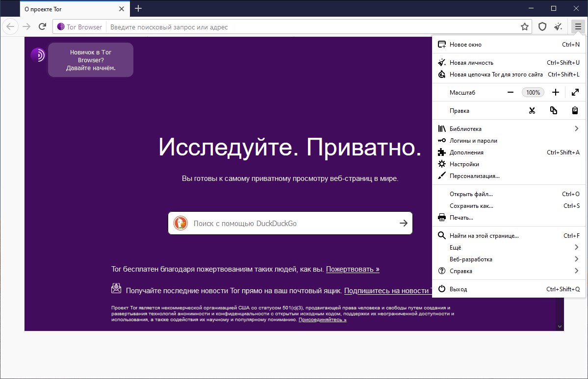Expand the Библиотека submenu

509,128
